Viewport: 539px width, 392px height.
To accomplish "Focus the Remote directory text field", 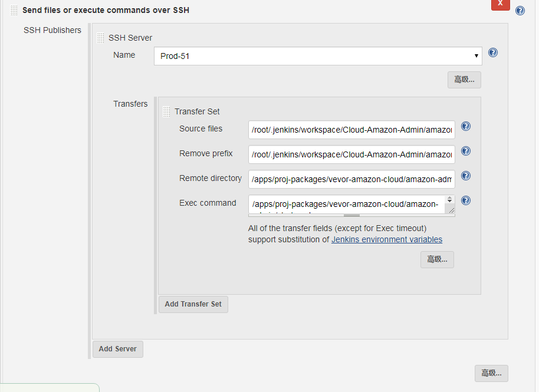I will (351, 179).
